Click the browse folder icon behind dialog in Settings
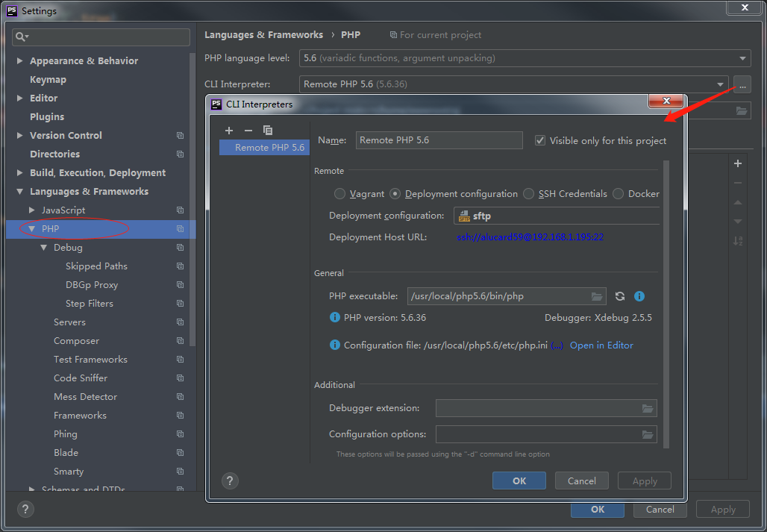Image resolution: width=767 pixels, height=532 pixels. coord(742,111)
